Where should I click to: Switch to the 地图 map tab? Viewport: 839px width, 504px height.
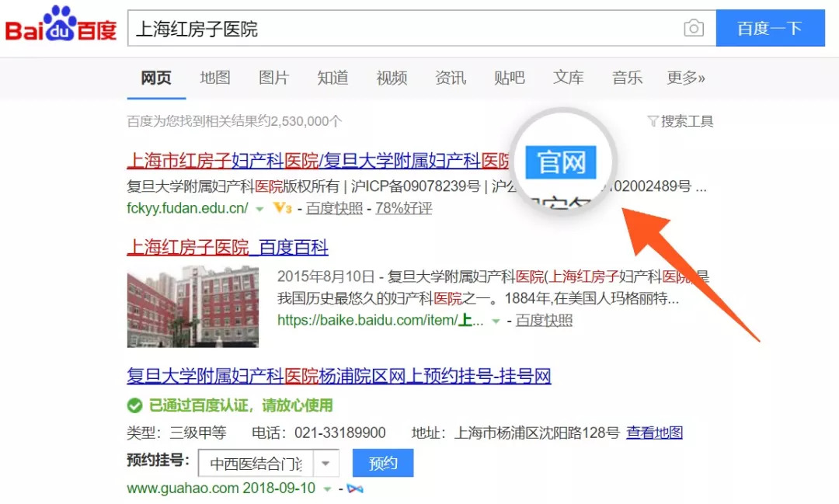click(x=215, y=78)
